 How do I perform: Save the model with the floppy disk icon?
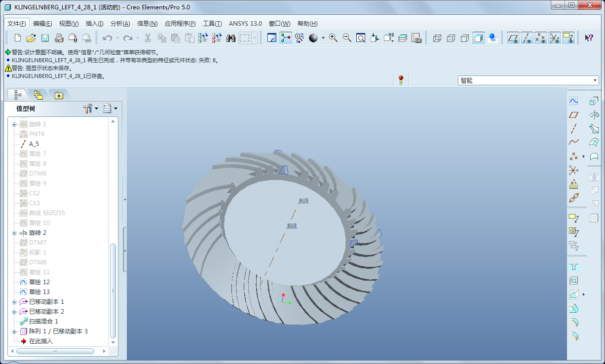tap(45, 38)
